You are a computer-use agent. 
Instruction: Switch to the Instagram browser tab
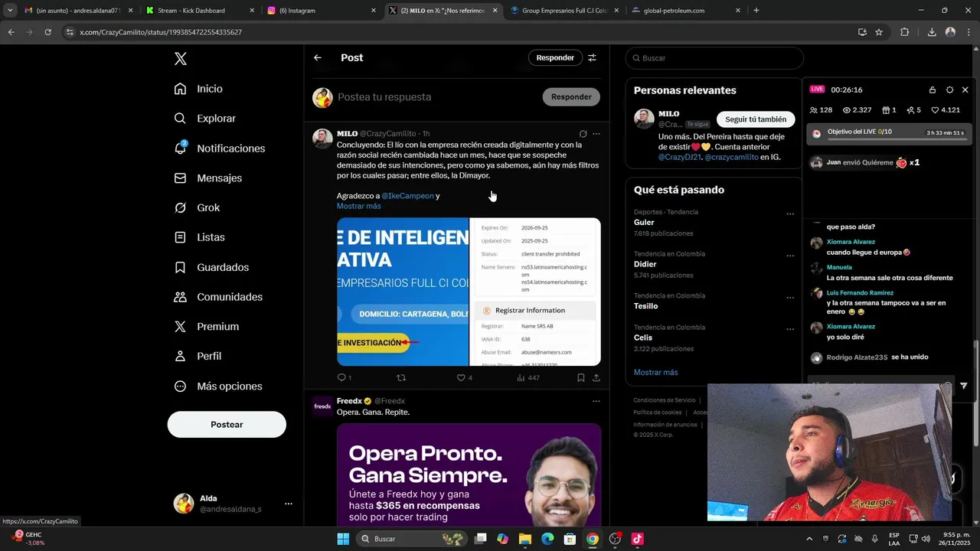click(322, 11)
